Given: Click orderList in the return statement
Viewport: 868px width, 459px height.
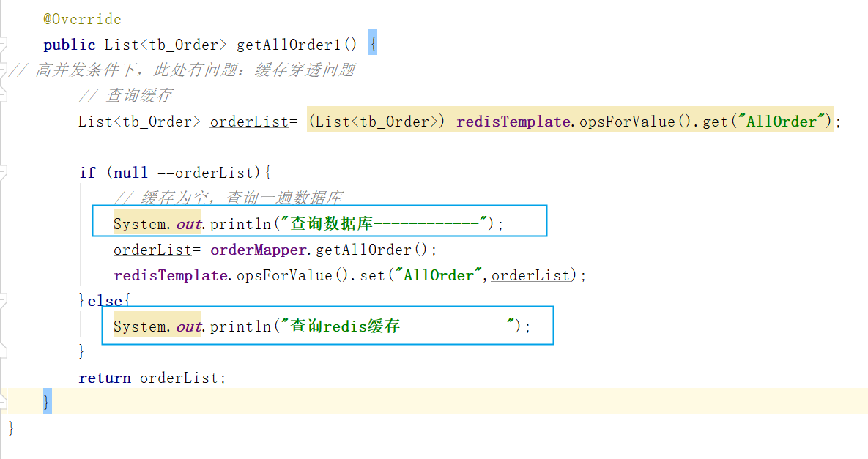Looking at the screenshot, I should click(179, 378).
